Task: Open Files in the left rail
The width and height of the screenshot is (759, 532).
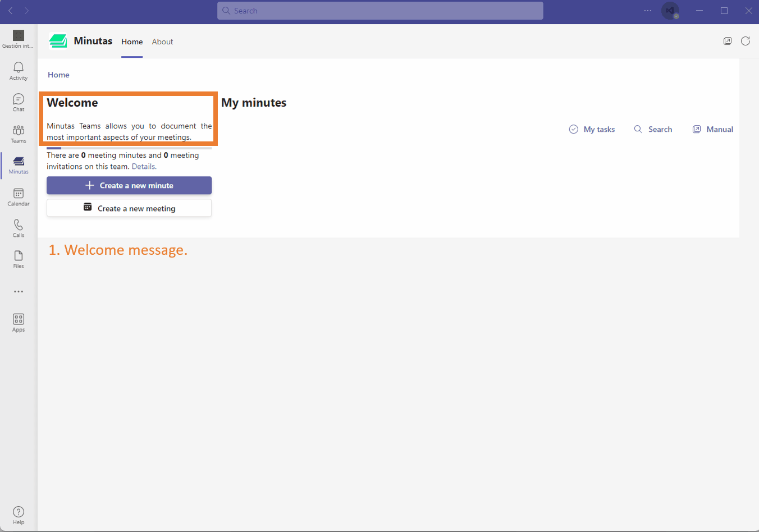Action: pos(19,259)
